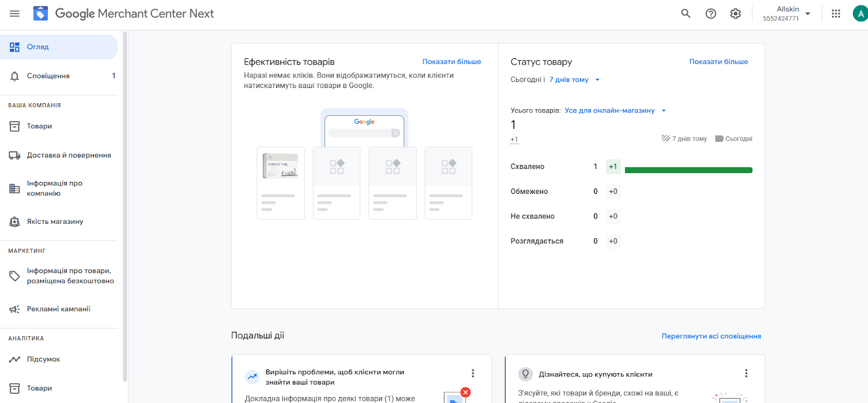Screen dimensions: 868x403
Task: Click the 7 днів тому legend entry
Action: (684, 139)
